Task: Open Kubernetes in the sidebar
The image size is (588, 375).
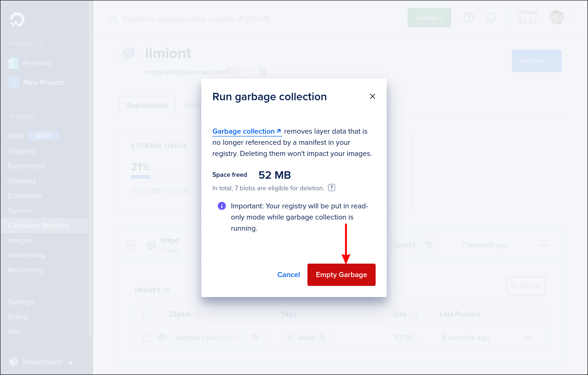Action: point(26,166)
